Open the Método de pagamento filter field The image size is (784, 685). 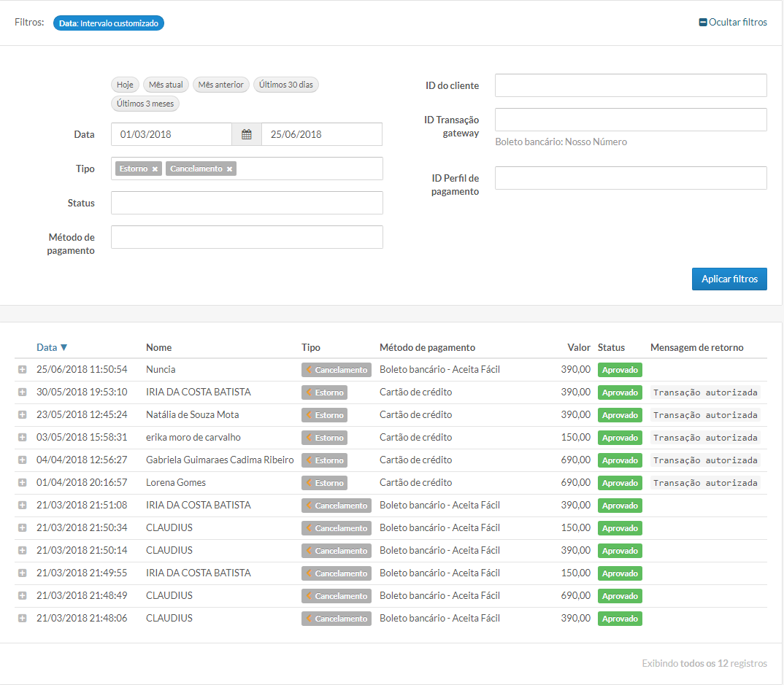[x=247, y=237]
